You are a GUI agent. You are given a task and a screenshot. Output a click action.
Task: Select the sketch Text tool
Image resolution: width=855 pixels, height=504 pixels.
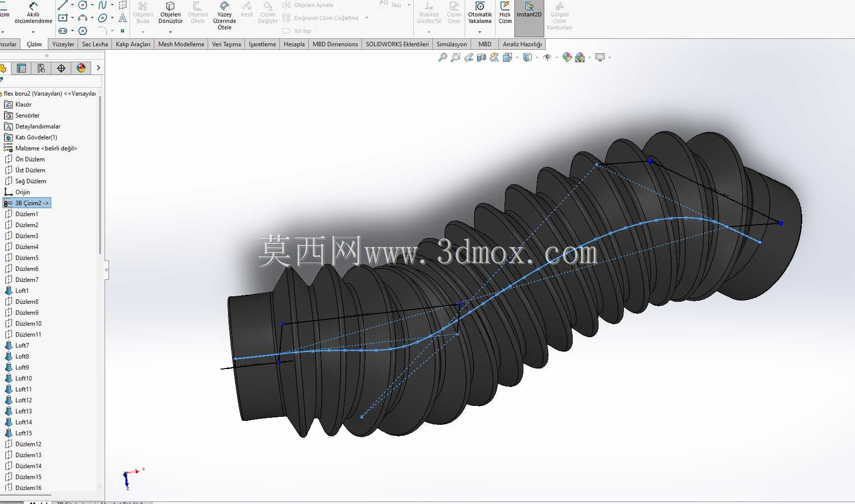pyautogui.click(x=122, y=18)
